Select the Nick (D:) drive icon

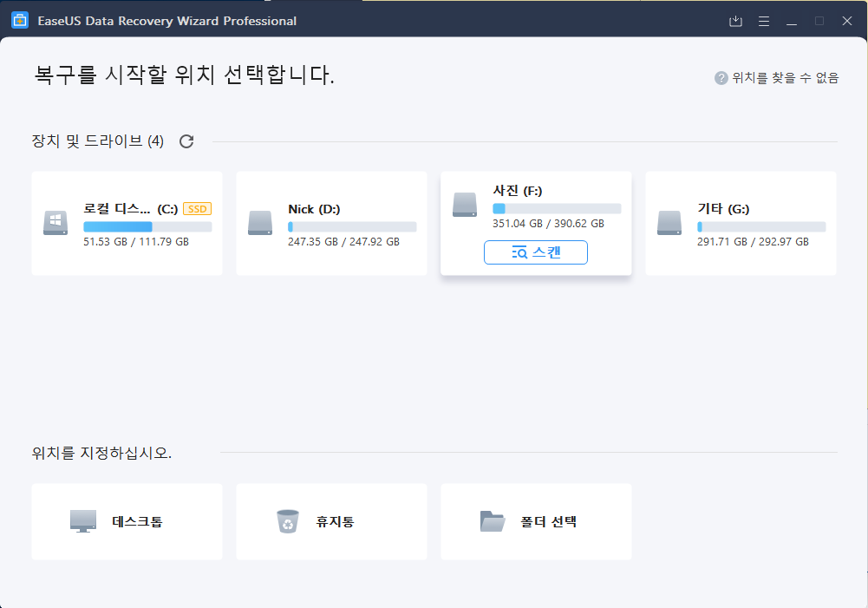coord(260,223)
